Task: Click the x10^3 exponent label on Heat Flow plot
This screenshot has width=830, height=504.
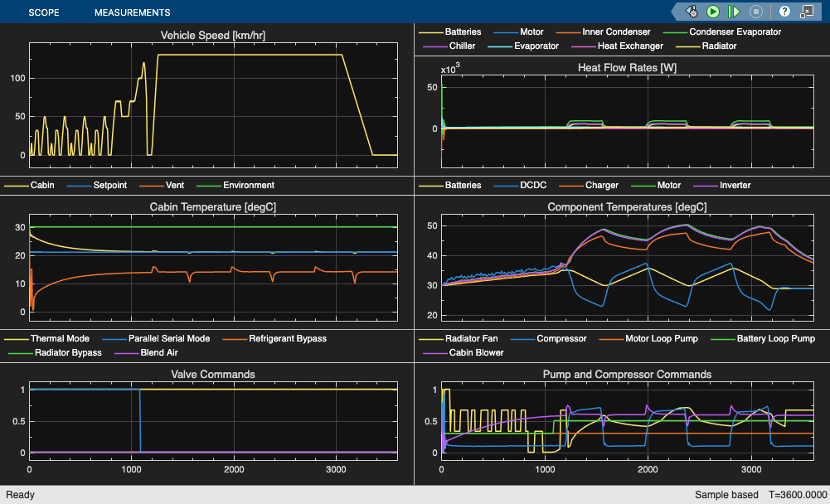Action: click(x=450, y=70)
